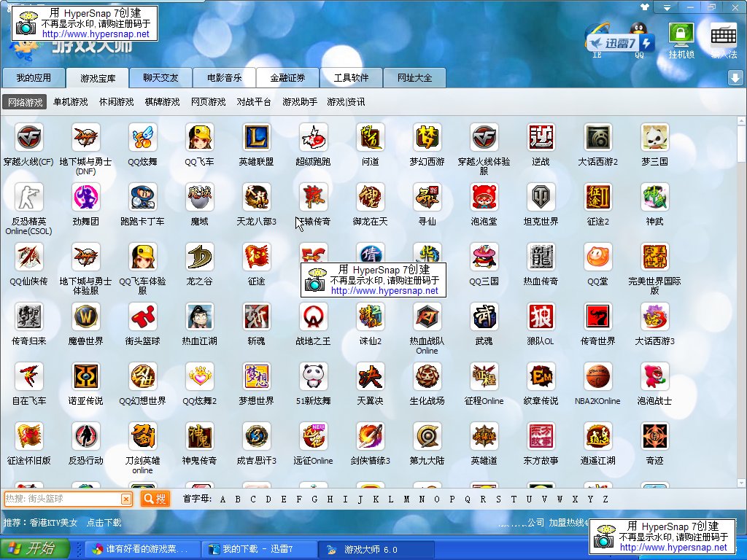Clear the search box with the X button
The image size is (747, 560).
point(126,499)
